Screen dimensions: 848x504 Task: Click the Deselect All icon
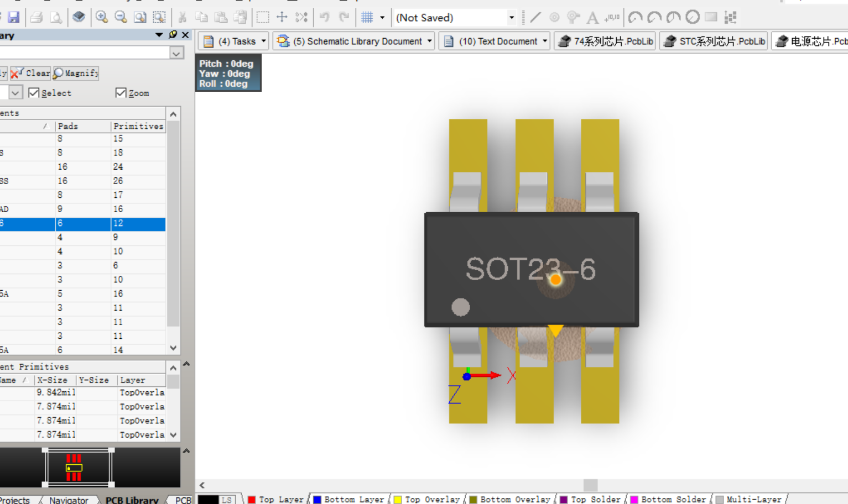301,17
